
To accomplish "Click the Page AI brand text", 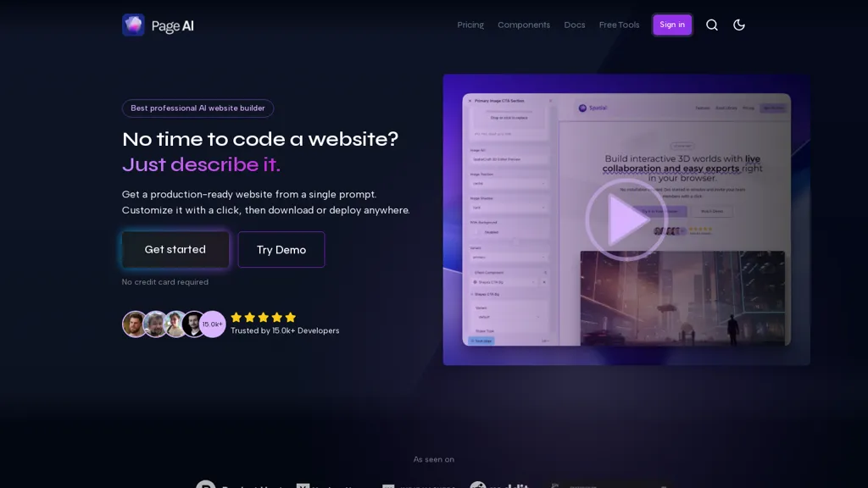I will click(173, 26).
